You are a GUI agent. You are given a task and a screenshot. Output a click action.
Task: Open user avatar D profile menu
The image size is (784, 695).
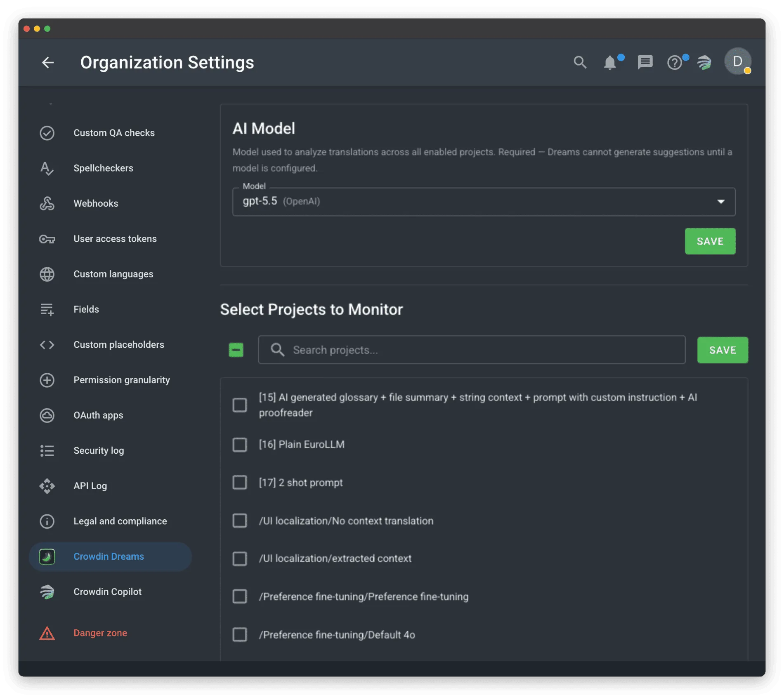(737, 61)
